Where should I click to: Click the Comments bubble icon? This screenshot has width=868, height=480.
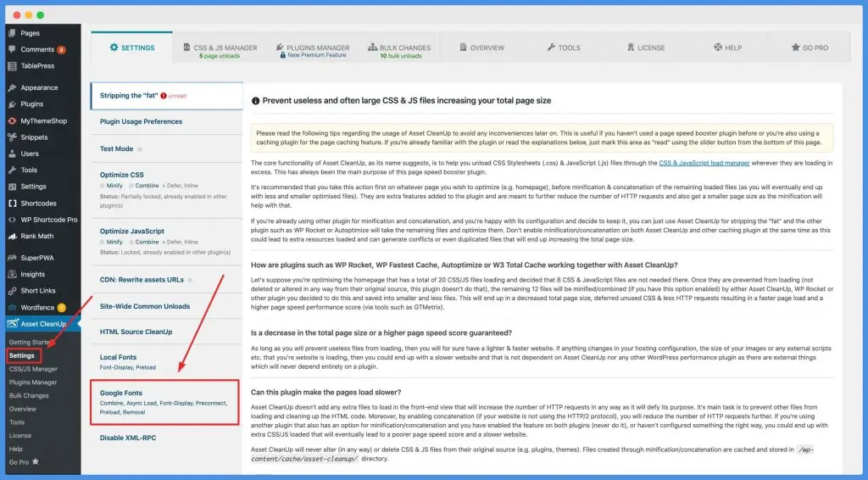click(x=12, y=49)
